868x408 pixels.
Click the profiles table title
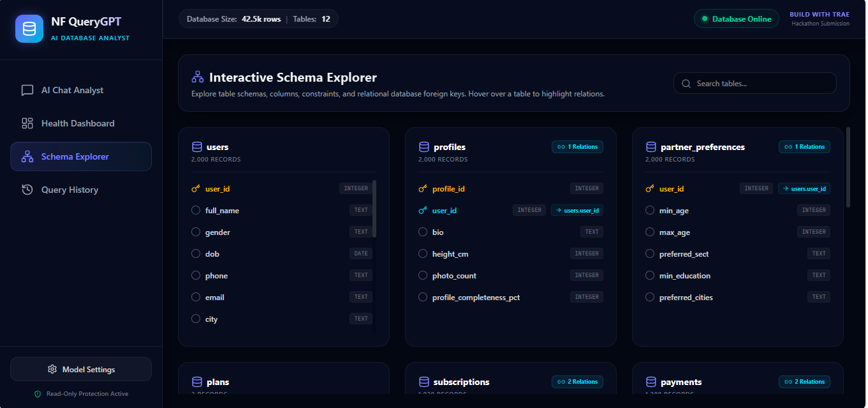[450, 147]
